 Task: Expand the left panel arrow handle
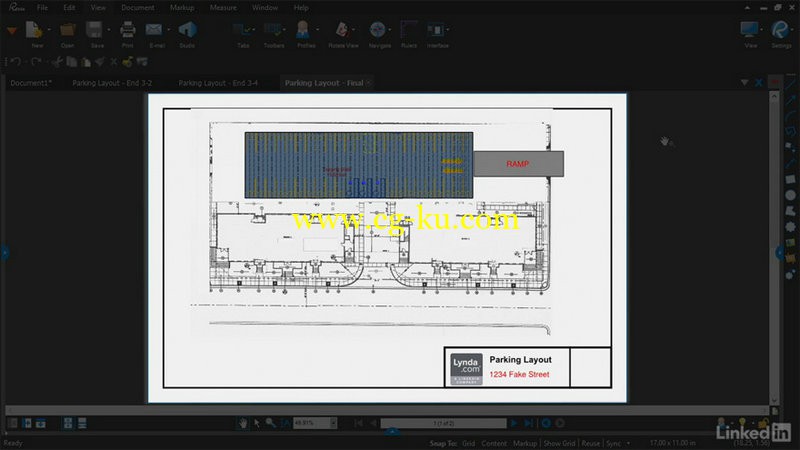click(5, 253)
